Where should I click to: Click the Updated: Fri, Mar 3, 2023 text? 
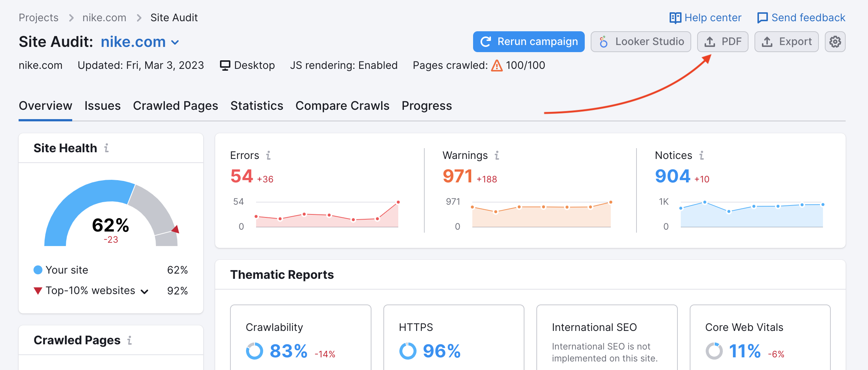141,66
